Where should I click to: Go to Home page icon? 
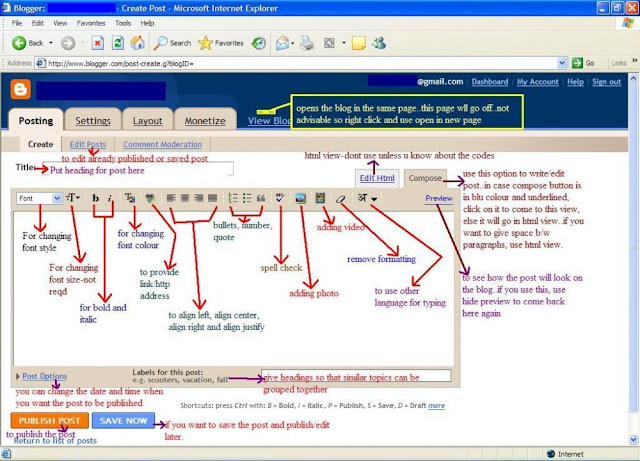(x=138, y=43)
